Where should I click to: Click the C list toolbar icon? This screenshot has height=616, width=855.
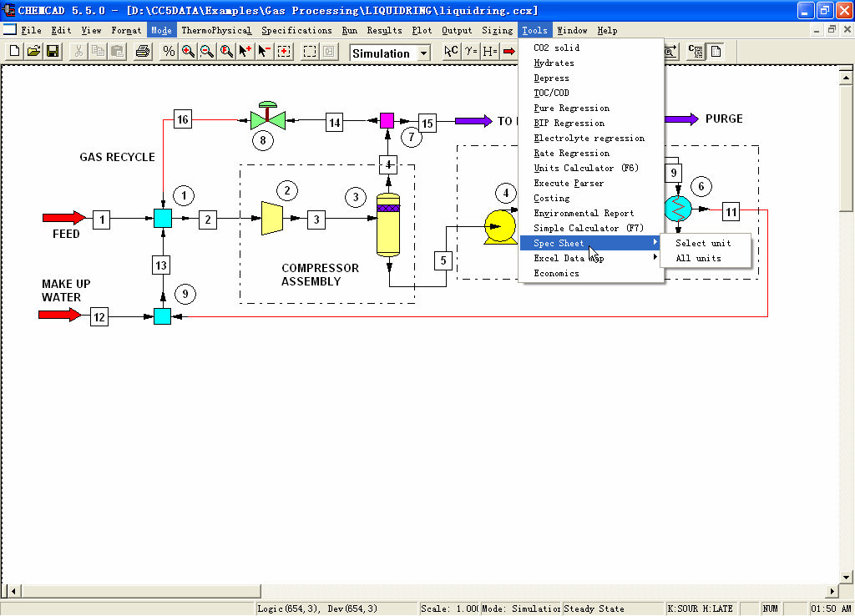(x=696, y=51)
